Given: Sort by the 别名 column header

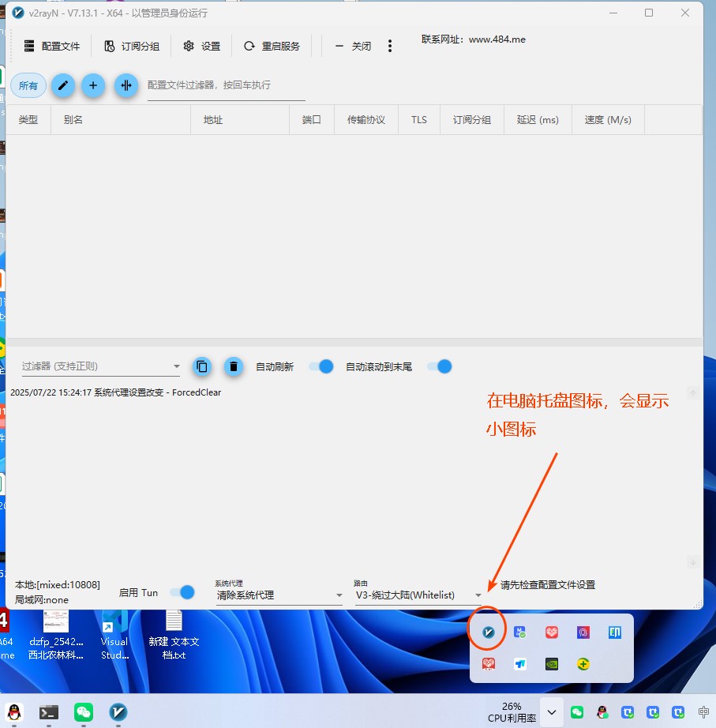Looking at the screenshot, I should pos(121,120).
